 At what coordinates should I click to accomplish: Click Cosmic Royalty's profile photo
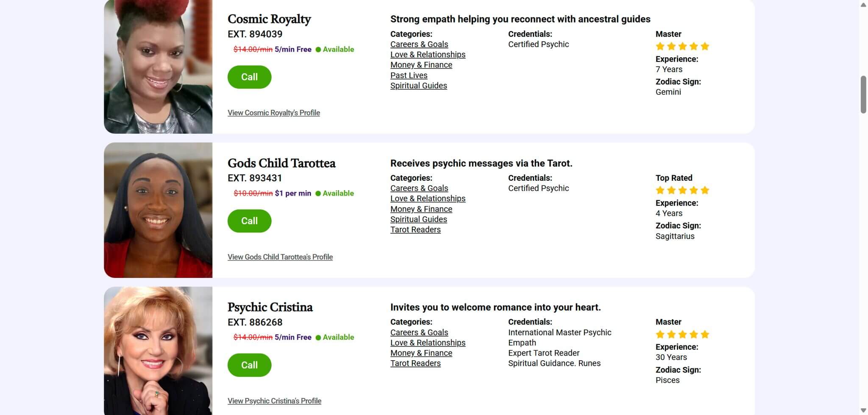158,67
